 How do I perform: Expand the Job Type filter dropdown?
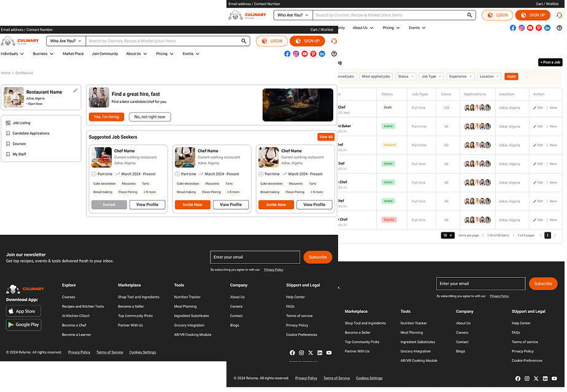pyautogui.click(x=431, y=76)
